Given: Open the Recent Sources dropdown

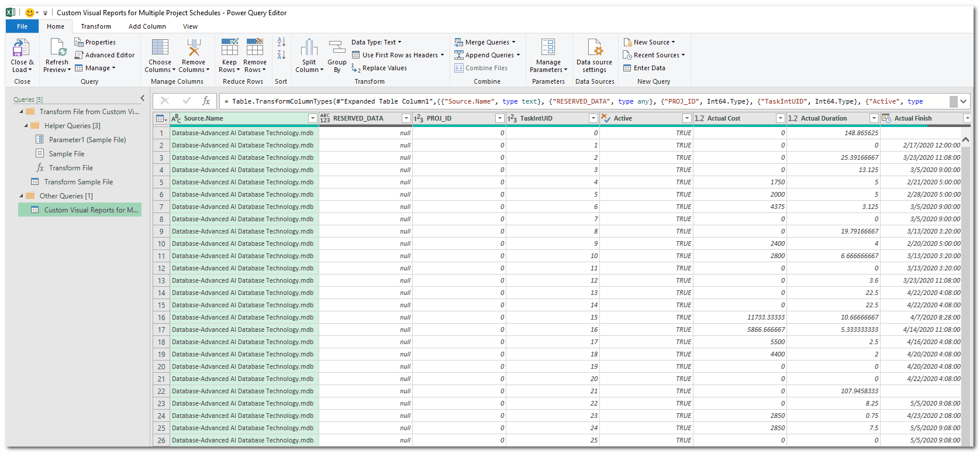Looking at the screenshot, I should [x=654, y=55].
